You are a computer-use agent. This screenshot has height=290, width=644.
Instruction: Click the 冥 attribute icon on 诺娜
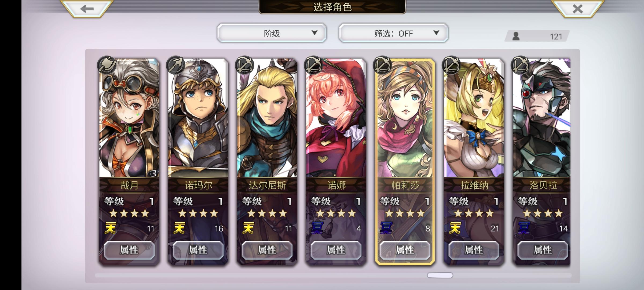(x=317, y=228)
